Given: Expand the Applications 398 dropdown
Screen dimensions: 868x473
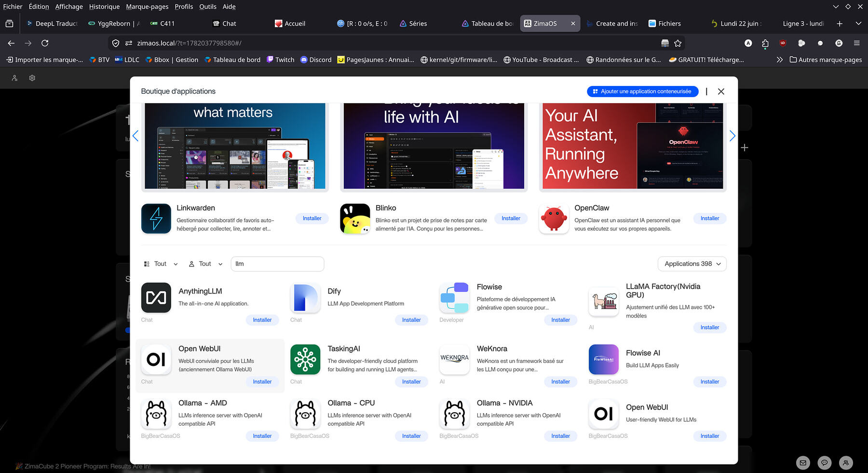Looking at the screenshot, I should point(692,264).
